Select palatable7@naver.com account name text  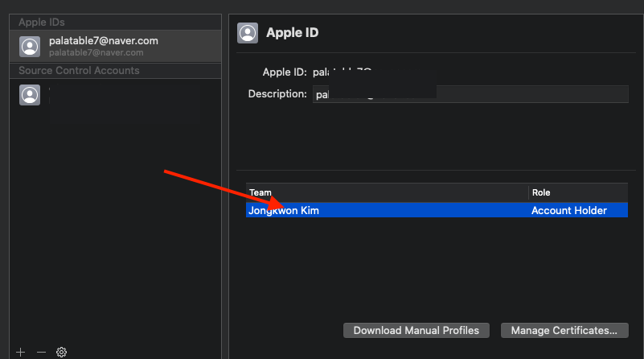[x=104, y=41]
